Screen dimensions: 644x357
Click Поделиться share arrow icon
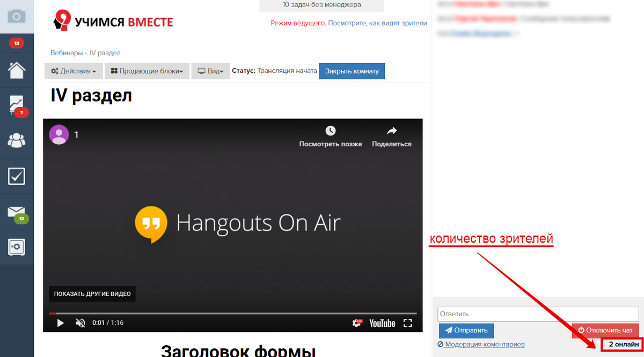(x=392, y=131)
